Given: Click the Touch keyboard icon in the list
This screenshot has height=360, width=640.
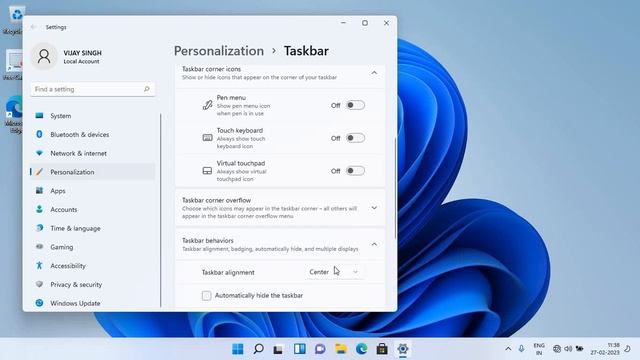Looking at the screenshot, I should (x=207, y=138).
